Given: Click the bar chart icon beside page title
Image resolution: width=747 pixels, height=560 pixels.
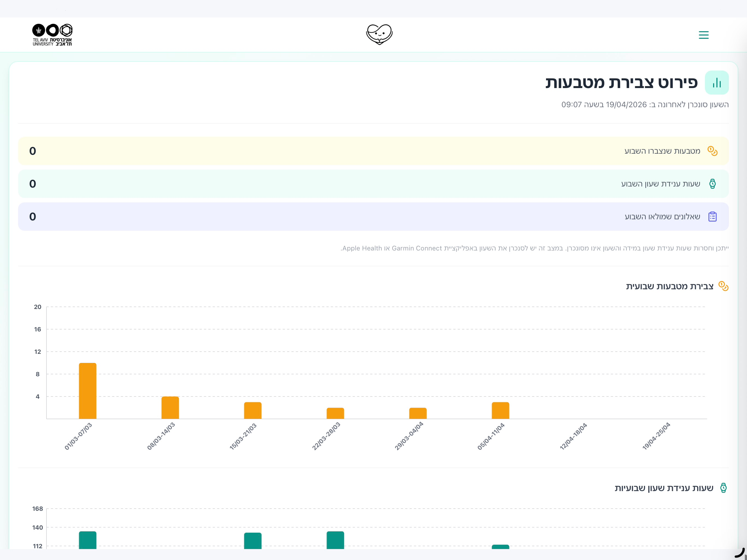Looking at the screenshot, I should point(717,82).
